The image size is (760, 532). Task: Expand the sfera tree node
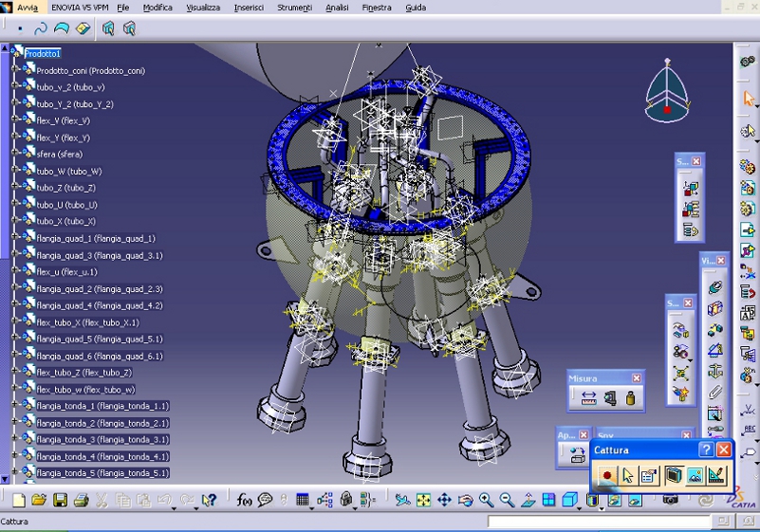(15, 154)
